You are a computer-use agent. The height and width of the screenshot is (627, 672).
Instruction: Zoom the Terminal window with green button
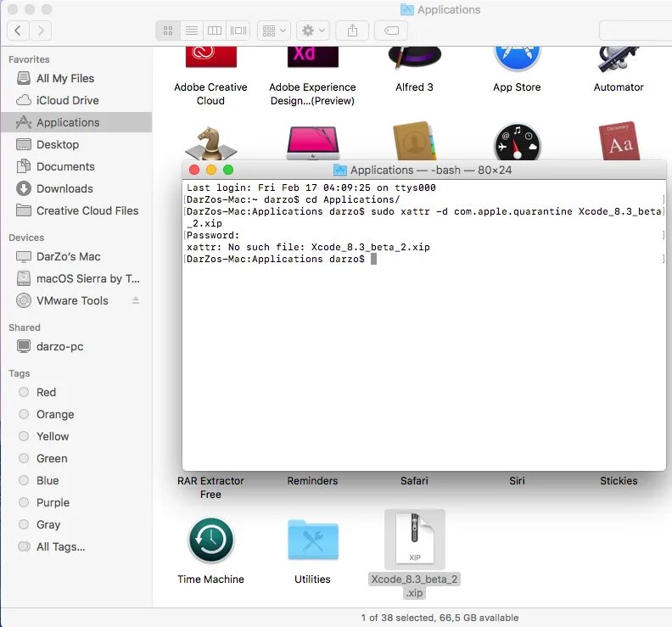228,171
